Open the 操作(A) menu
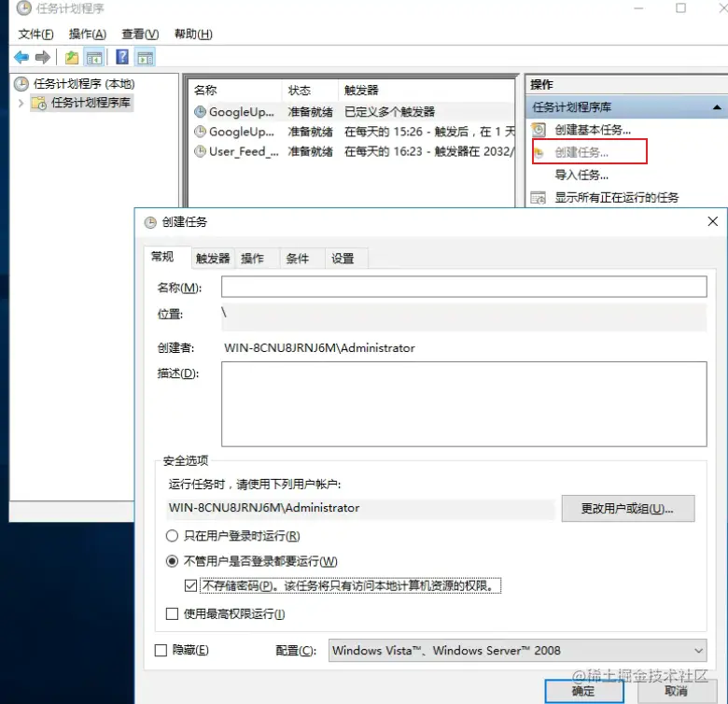Image resolution: width=728 pixels, height=704 pixels. (88, 34)
